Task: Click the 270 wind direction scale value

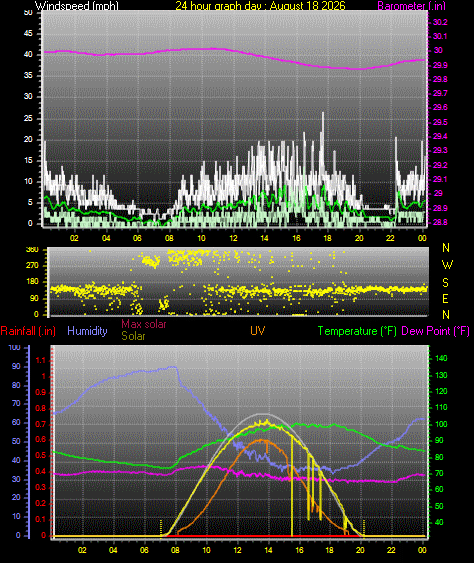Action: coord(32,265)
